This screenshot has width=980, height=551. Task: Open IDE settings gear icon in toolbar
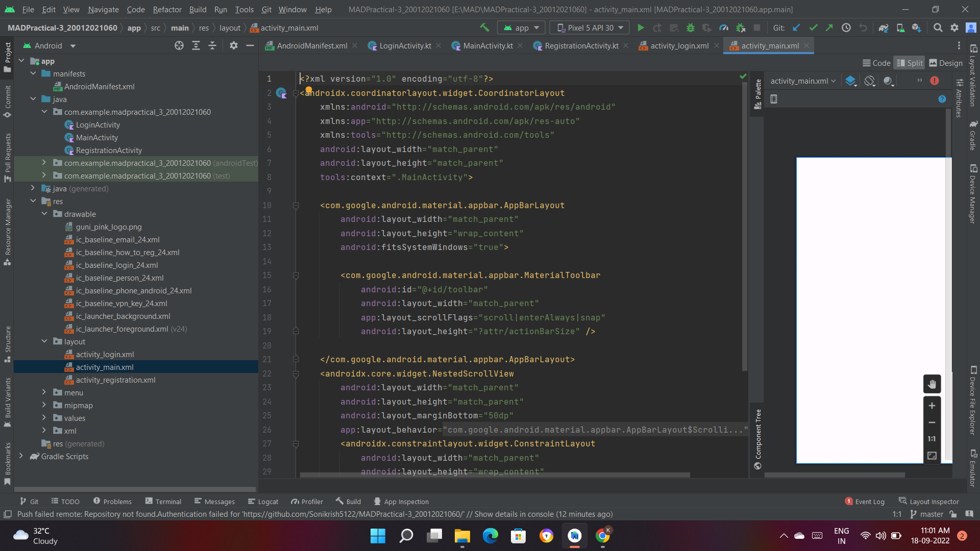[x=954, y=28]
